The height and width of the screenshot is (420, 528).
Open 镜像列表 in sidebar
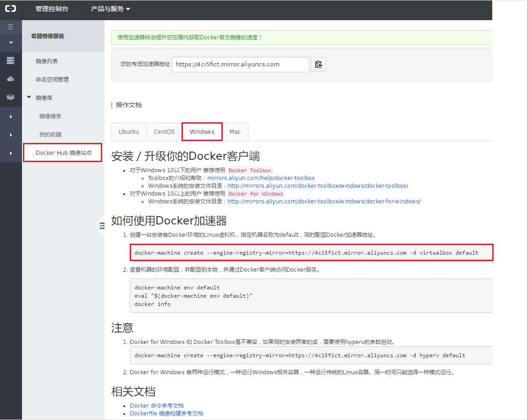coord(47,61)
